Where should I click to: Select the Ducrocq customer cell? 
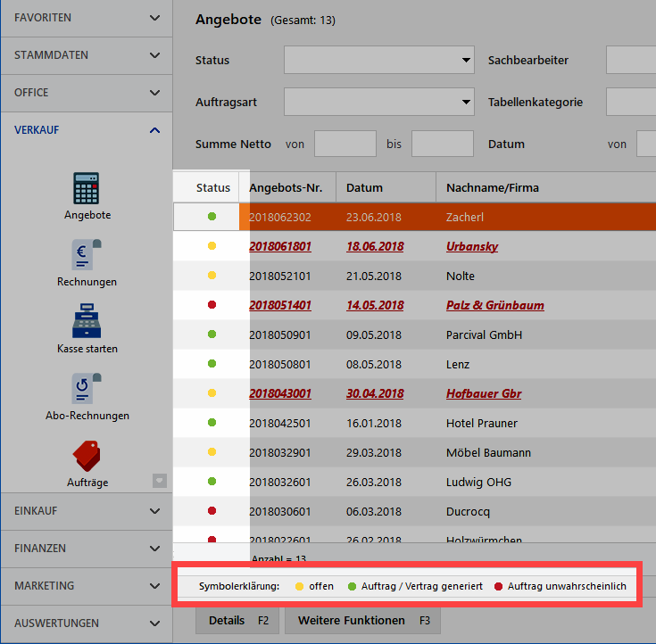pyautogui.click(x=468, y=512)
